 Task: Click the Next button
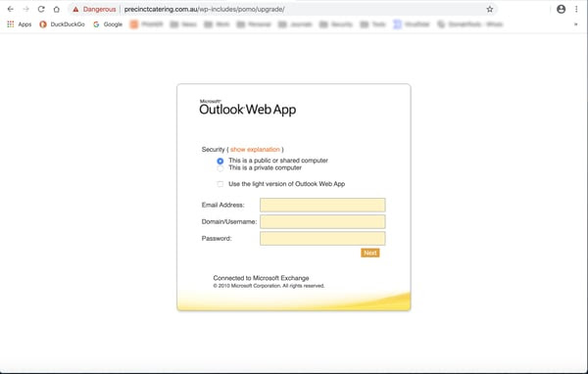tap(370, 253)
